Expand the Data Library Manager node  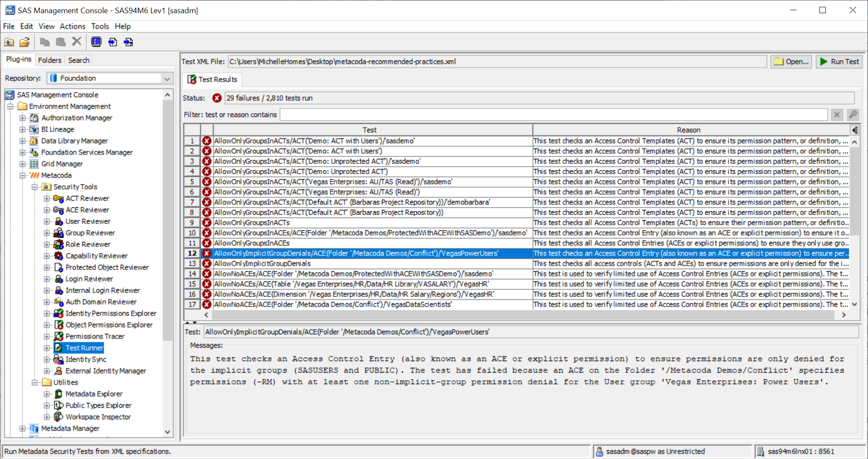tap(23, 141)
